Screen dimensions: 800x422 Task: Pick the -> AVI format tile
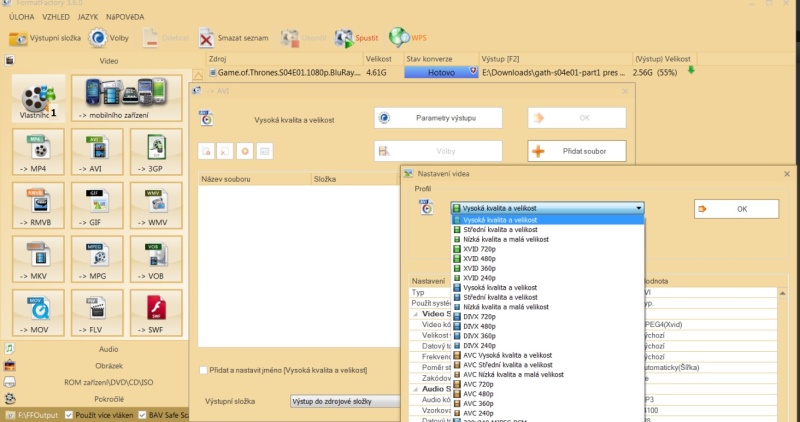click(97, 152)
